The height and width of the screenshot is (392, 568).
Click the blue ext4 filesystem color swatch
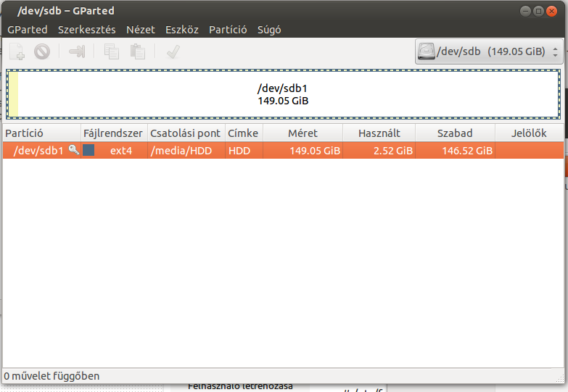click(89, 150)
